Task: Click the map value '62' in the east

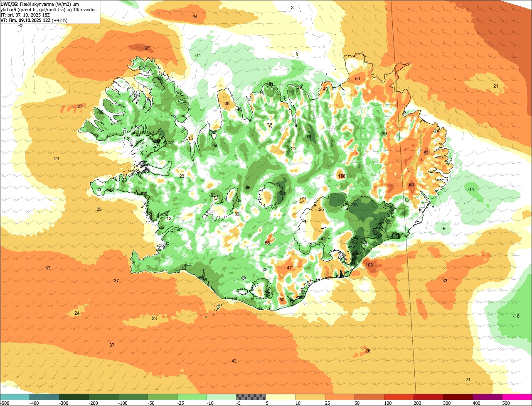Action: pyautogui.click(x=426, y=153)
